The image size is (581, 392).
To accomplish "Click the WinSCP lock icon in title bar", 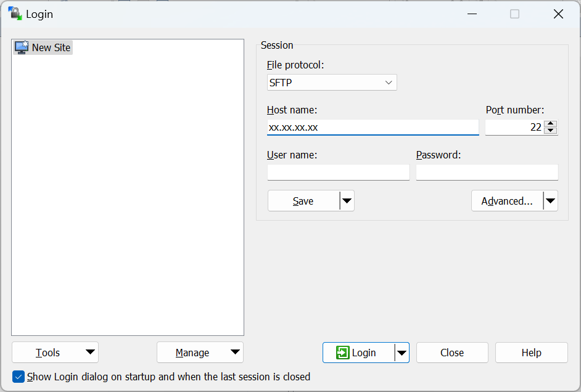I will click(15, 14).
